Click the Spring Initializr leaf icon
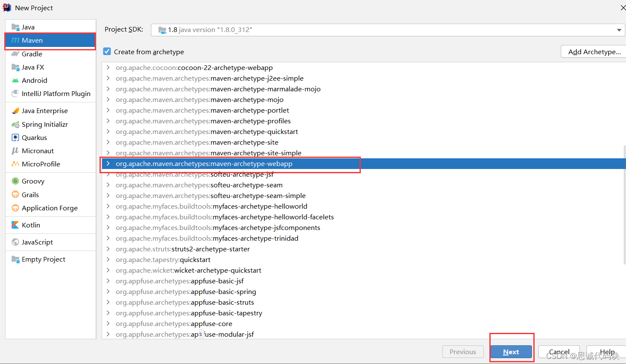Viewport: 626px width, 364px height. click(x=15, y=124)
